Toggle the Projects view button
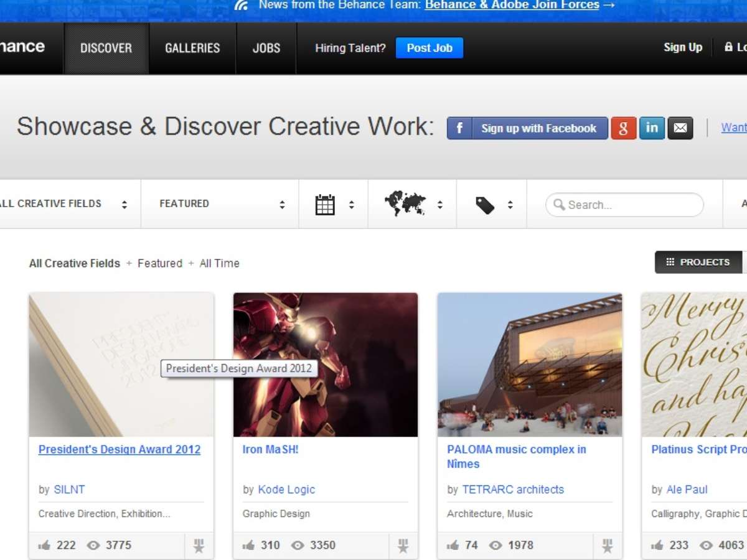Viewport: 747px width, 560px height. pos(698,263)
